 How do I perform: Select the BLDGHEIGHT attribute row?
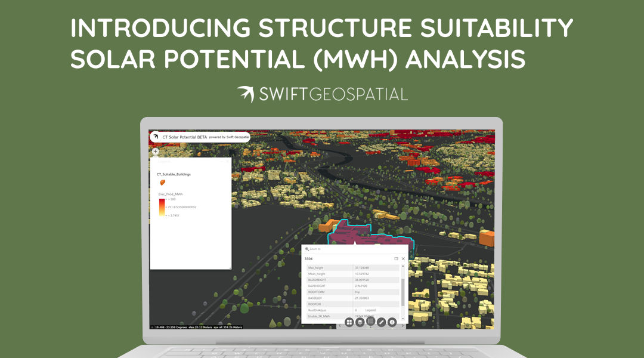point(353,280)
